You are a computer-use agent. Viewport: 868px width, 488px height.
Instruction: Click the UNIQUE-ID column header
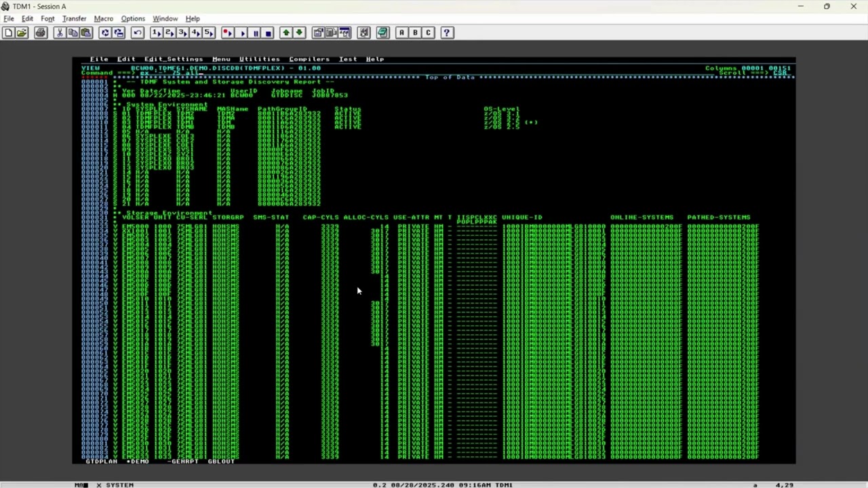[522, 218]
